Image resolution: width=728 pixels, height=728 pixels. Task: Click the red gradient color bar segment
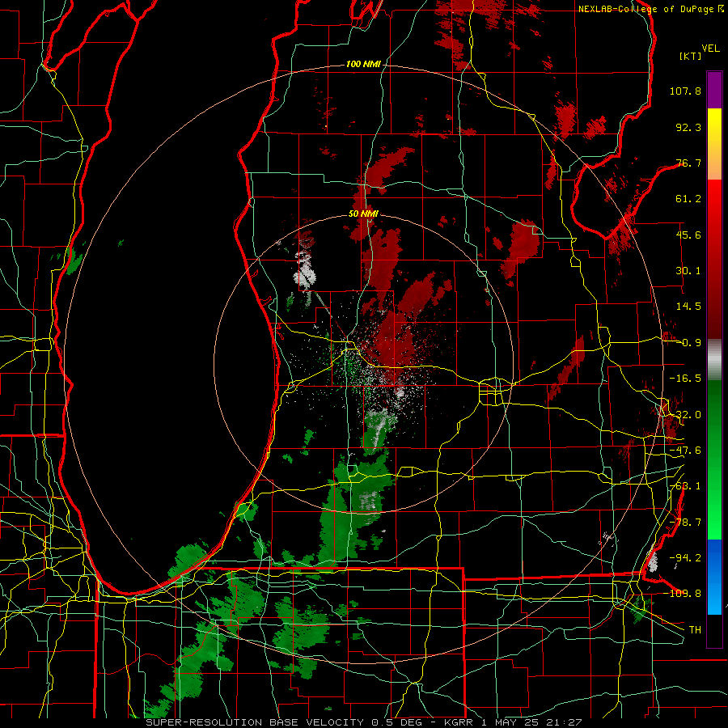[714, 259]
